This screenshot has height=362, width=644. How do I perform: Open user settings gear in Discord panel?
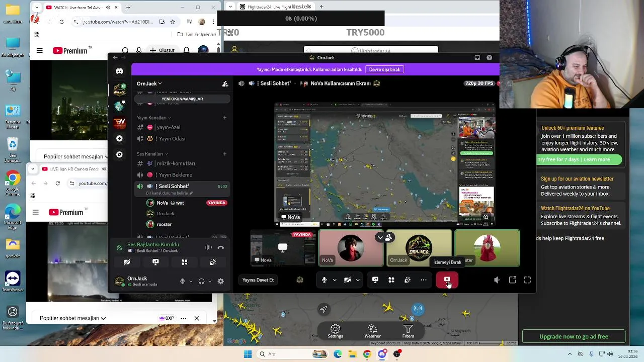pyautogui.click(x=220, y=281)
